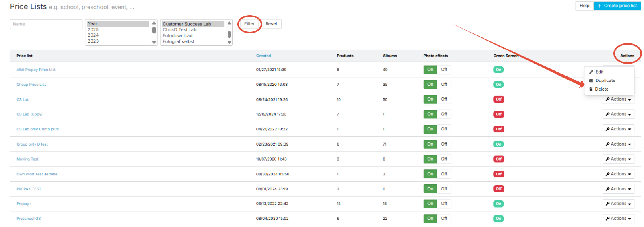
Task: Turn photo effects Off for Prepay+
Action: pyautogui.click(x=444, y=204)
